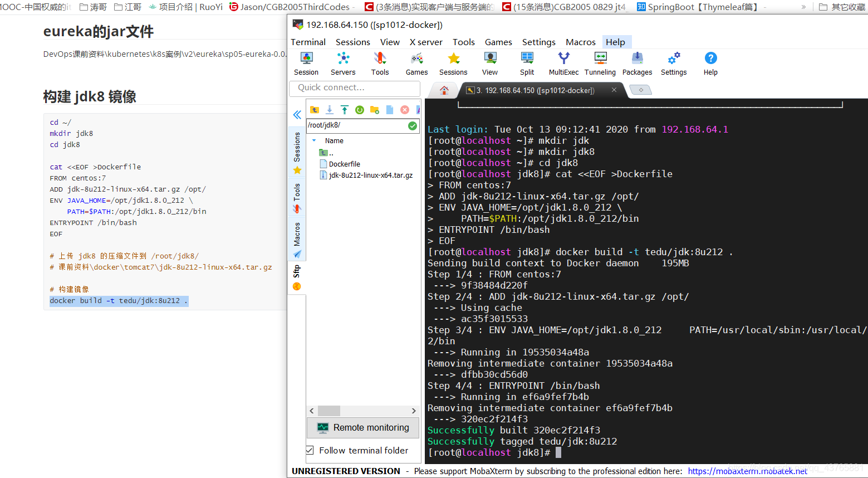
Task: Click the View toolbar icon
Action: [x=490, y=64]
